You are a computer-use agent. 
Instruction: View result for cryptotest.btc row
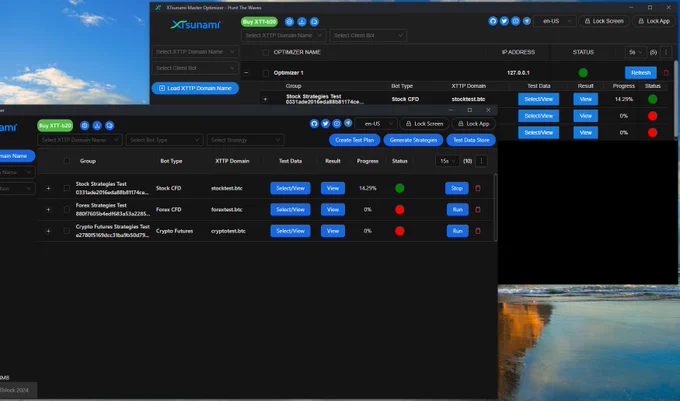(333, 231)
